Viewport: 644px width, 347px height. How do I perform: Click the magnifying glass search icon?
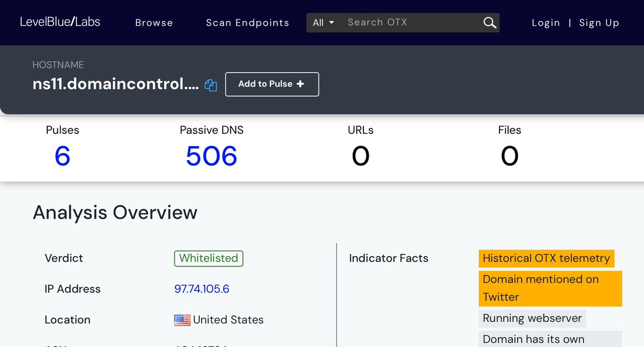click(x=489, y=23)
